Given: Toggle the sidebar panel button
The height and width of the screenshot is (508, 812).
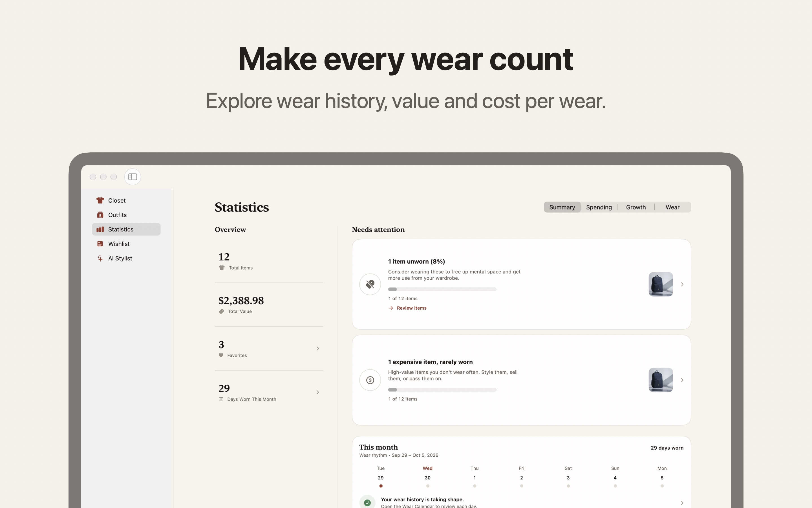Looking at the screenshot, I should 133,177.
